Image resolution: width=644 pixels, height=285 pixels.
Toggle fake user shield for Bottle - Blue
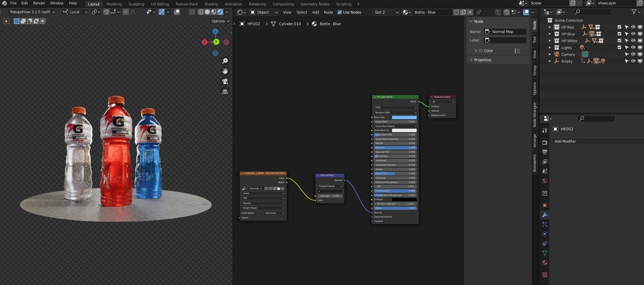(456, 12)
